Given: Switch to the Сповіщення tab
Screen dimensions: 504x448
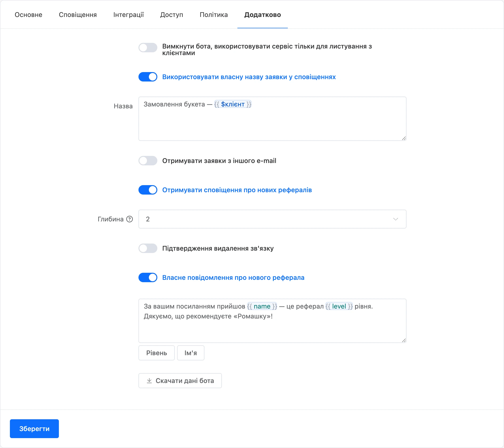Looking at the screenshot, I should pos(78,15).
